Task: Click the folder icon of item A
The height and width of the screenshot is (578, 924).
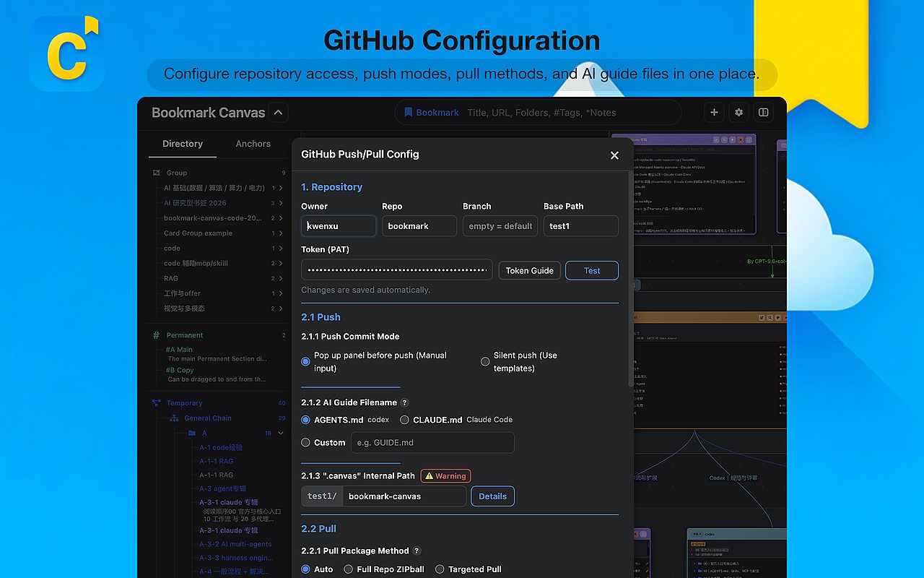Action: click(192, 433)
